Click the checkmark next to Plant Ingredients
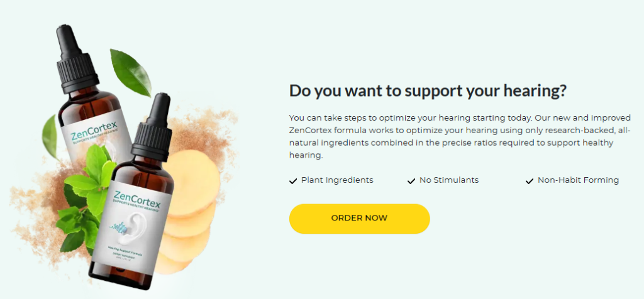 293,181
